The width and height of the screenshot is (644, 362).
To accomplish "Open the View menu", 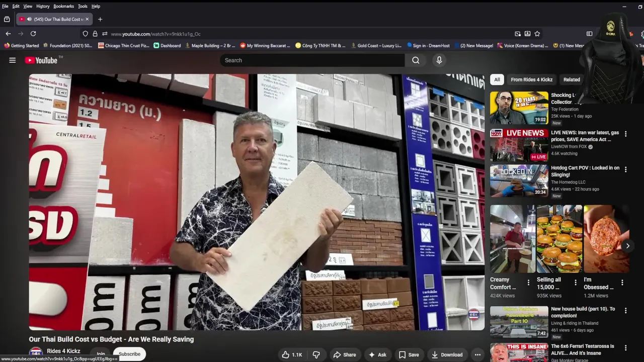I will [x=28, y=6].
